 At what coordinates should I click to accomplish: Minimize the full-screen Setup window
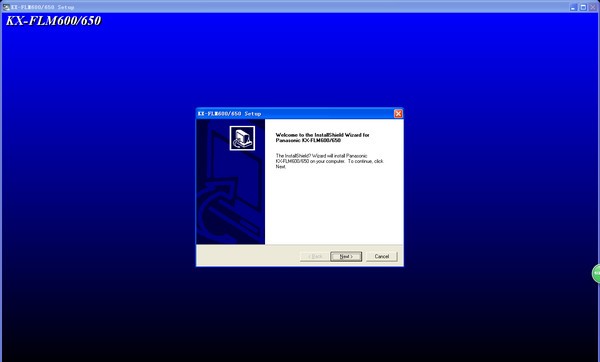[x=573, y=7]
